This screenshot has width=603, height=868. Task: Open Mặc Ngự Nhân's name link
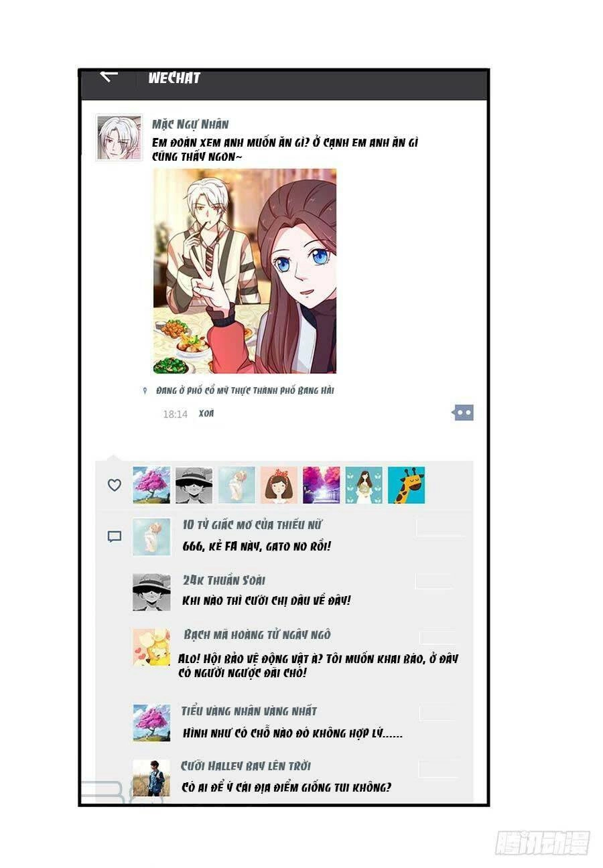pos(190,124)
